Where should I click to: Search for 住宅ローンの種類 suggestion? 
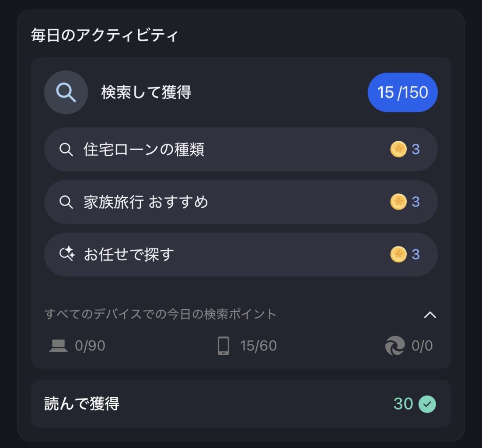[x=143, y=150]
